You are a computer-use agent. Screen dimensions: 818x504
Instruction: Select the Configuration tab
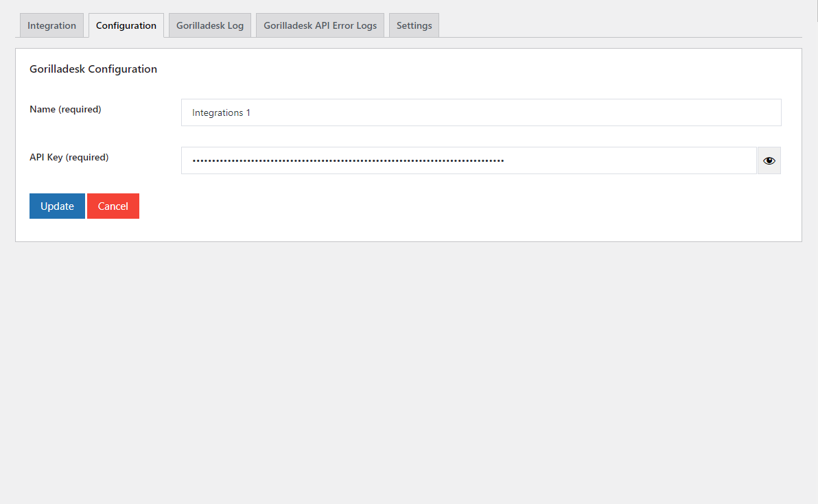[126, 25]
